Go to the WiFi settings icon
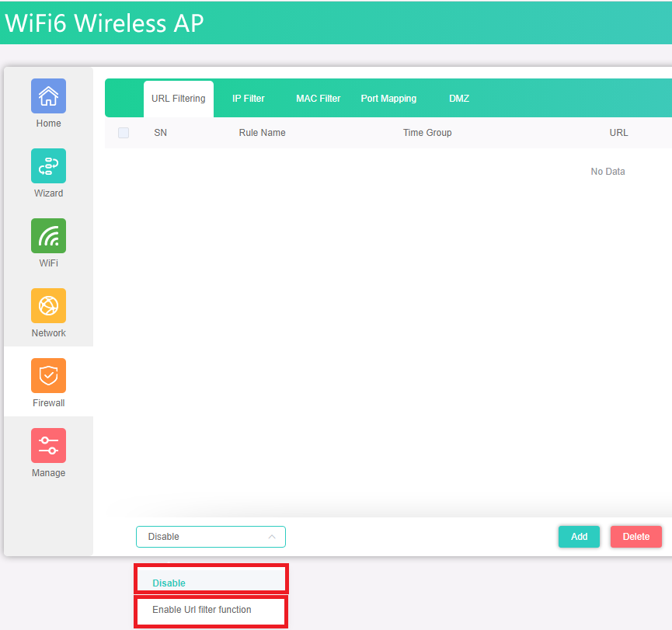 point(48,236)
